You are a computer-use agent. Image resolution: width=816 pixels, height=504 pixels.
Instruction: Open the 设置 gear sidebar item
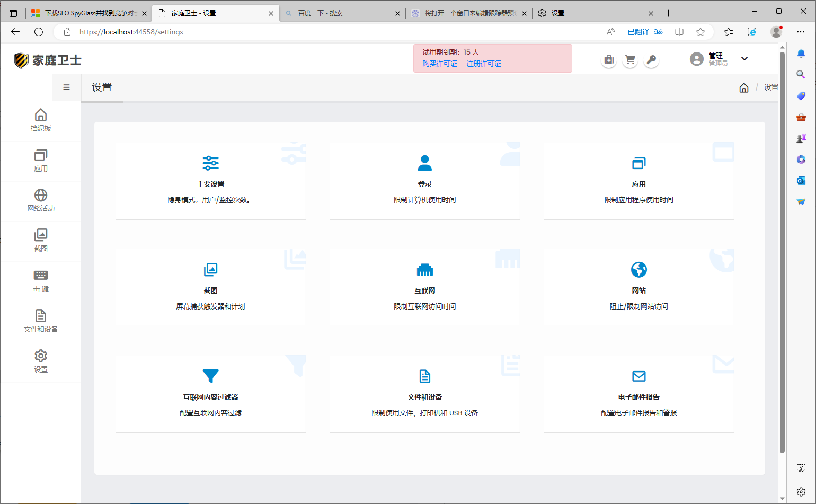click(41, 362)
